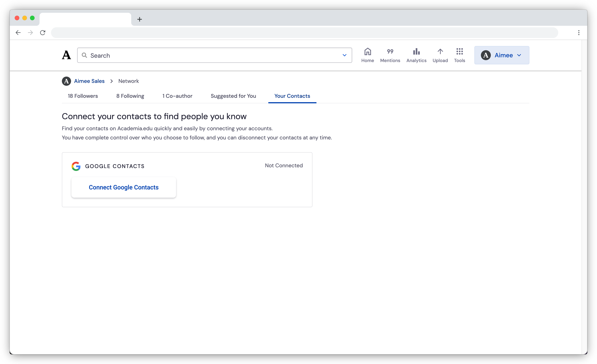
Task: Maximize window with green button
Action: click(x=32, y=18)
